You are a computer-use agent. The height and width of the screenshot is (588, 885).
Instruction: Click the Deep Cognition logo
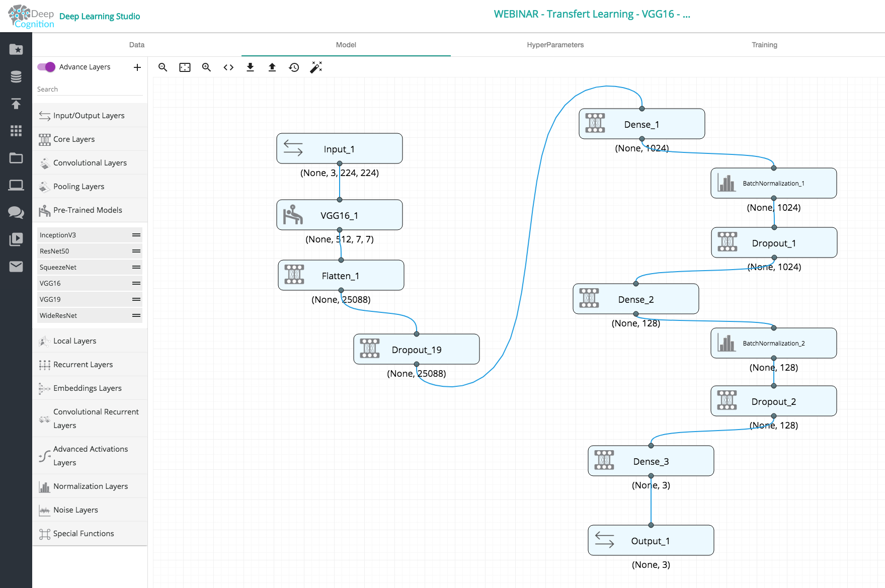coord(31,17)
